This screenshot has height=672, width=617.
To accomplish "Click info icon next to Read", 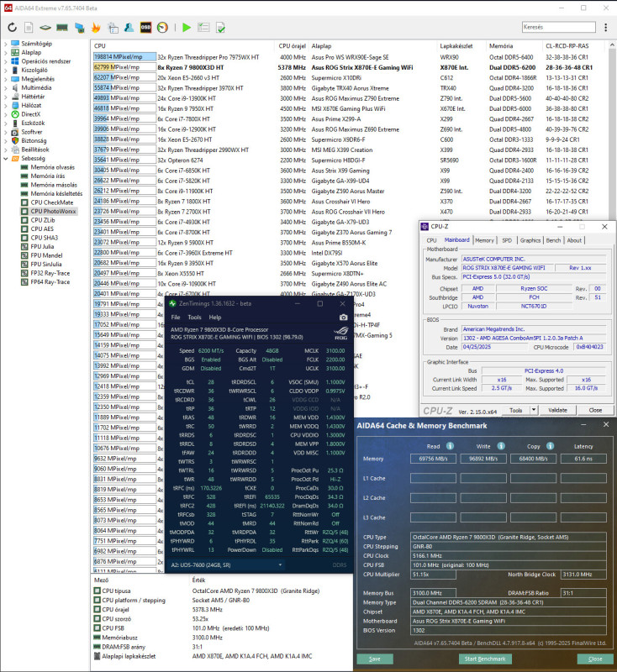I will pyautogui.click(x=450, y=446).
